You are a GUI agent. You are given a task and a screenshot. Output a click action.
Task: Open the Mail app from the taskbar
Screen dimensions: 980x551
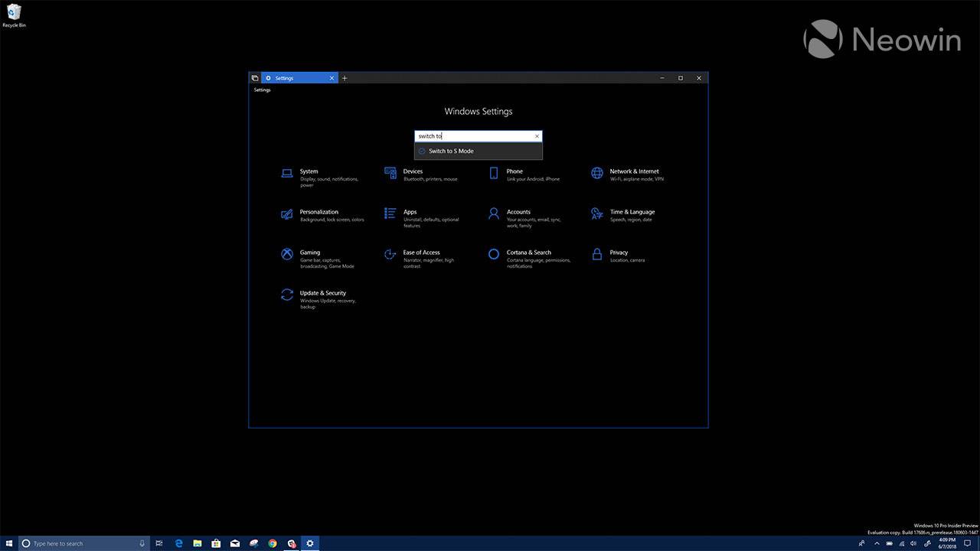235,543
